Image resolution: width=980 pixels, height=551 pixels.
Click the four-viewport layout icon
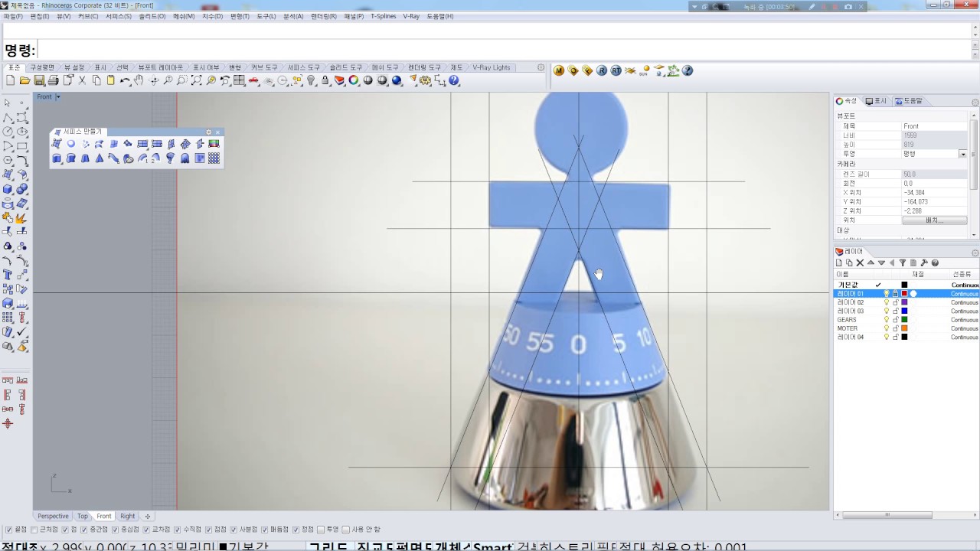point(240,80)
